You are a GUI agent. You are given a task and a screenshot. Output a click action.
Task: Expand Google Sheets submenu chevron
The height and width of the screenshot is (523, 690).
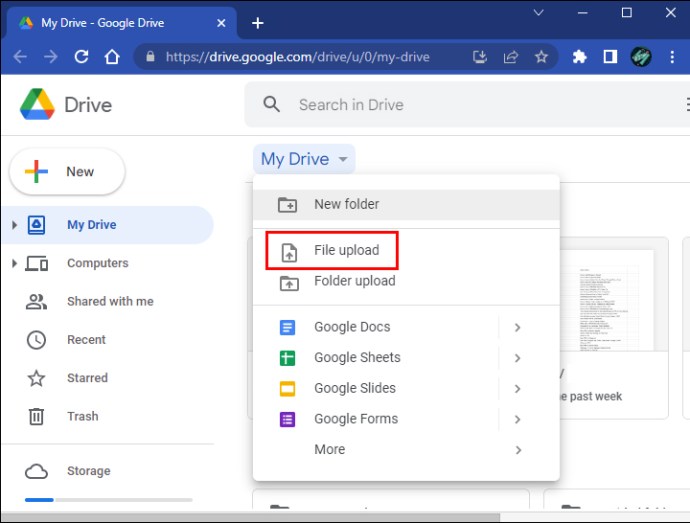517,358
